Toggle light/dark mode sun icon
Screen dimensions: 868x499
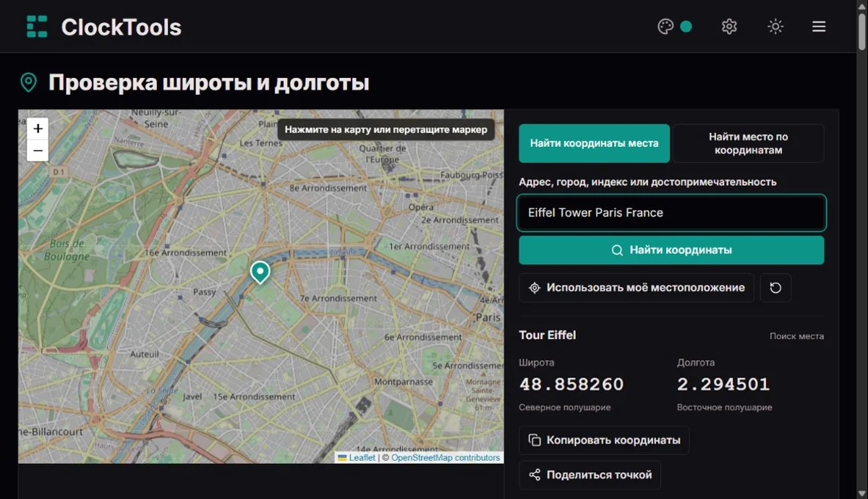pyautogui.click(x=775, y=27)
